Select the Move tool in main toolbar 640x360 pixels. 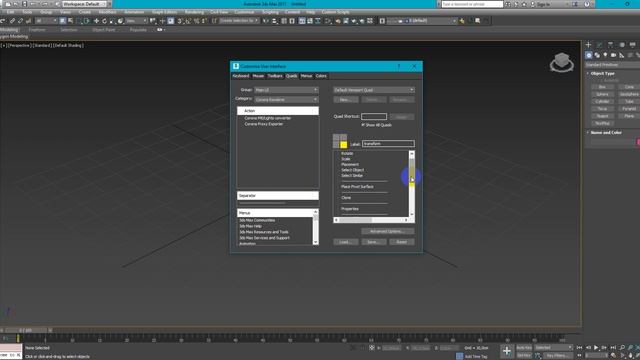pos(96,21)
